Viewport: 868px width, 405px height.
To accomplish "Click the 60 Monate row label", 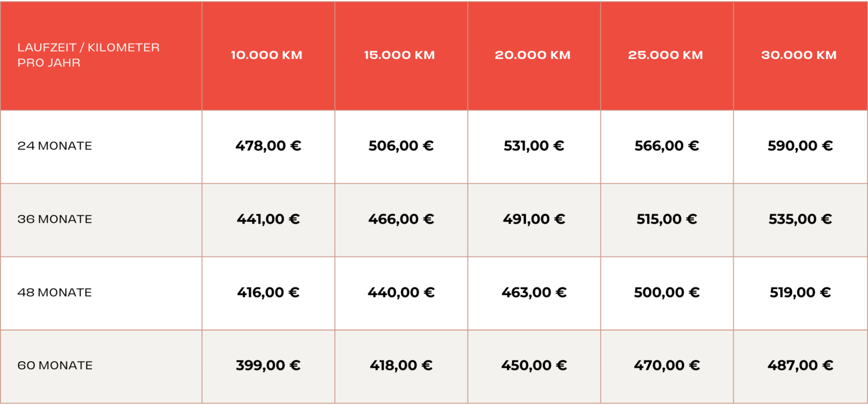I will 55,365.
